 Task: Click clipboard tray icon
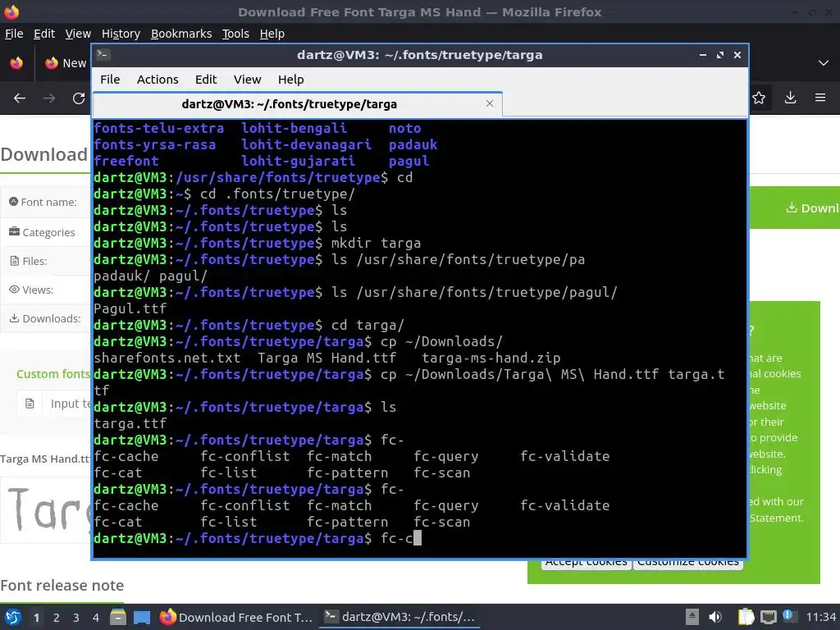click(x=746, y=617)
